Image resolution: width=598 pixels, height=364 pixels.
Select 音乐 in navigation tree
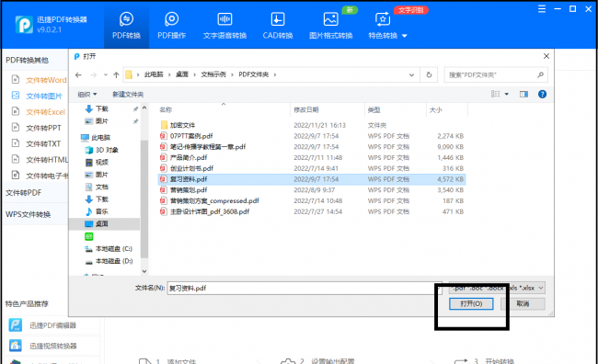[98, 211]
